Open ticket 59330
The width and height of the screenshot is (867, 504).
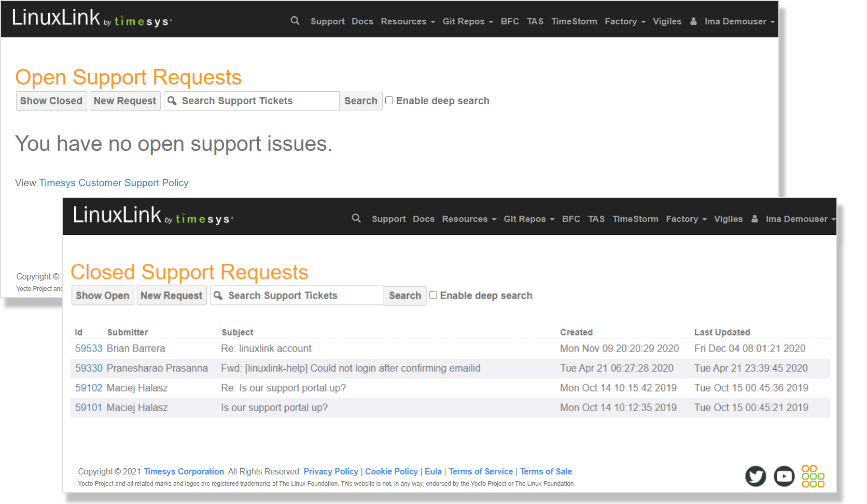pos(89,368)
